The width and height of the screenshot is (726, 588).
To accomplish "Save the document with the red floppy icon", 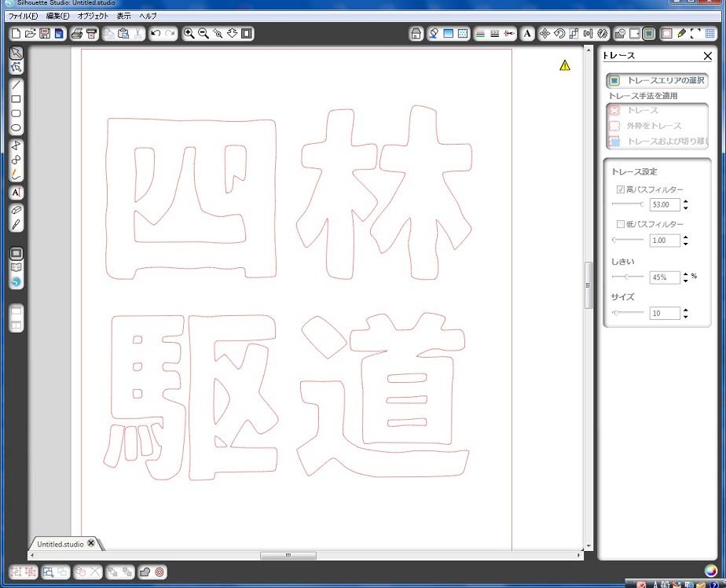I will (45, 33).
